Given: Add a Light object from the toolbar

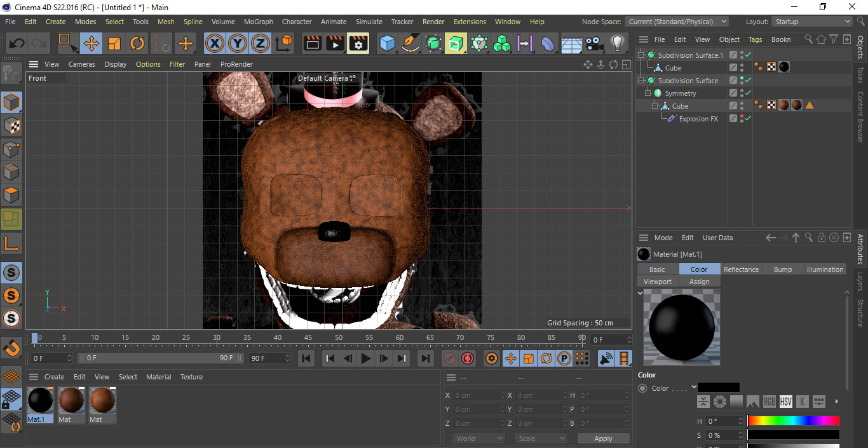Looking at the screenshot, I should [x=617, y=43].
